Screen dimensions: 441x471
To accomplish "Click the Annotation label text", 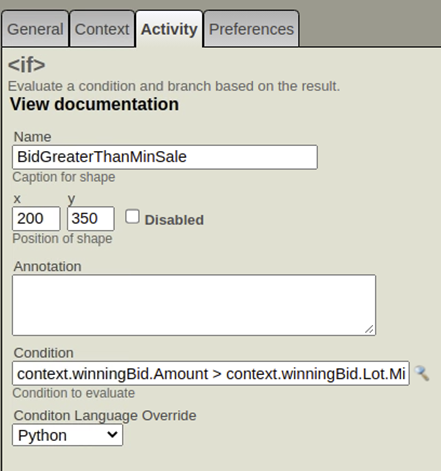I will (x=47, y=266).
